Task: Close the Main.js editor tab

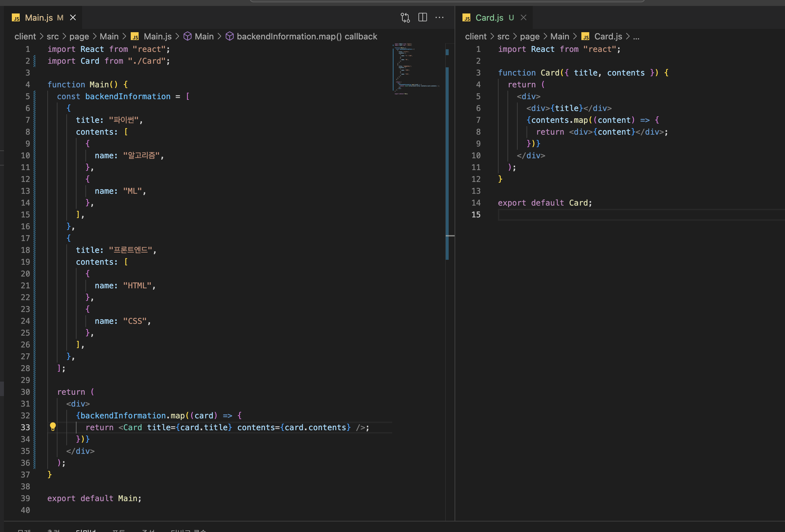Action: point(73,17)
